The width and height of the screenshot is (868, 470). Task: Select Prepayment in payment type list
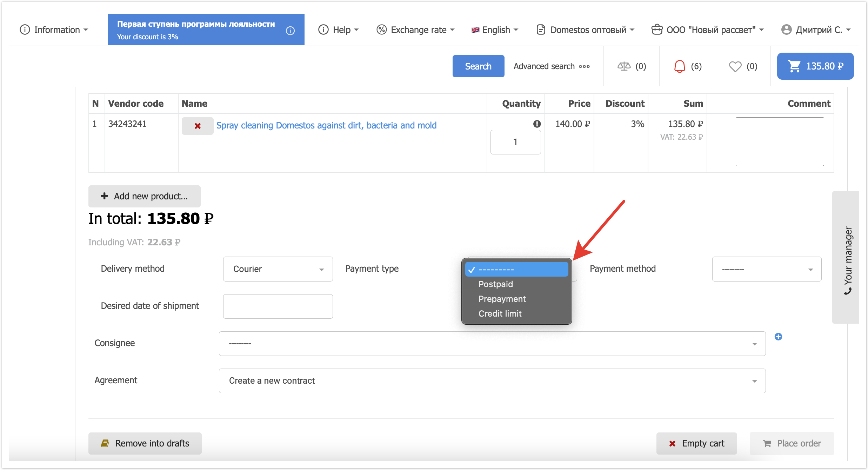coord(502,299)
